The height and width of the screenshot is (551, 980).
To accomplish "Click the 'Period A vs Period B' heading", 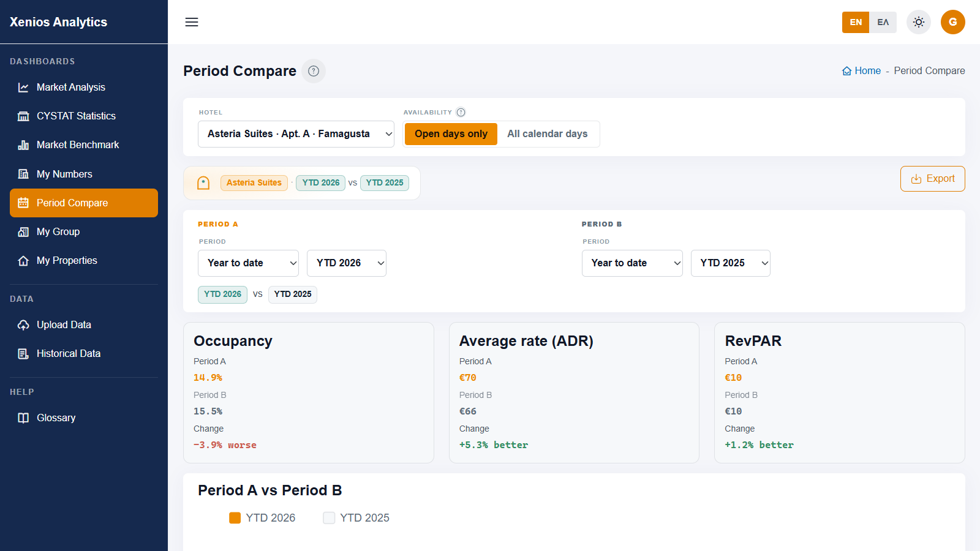I will [x=270, y=490].
